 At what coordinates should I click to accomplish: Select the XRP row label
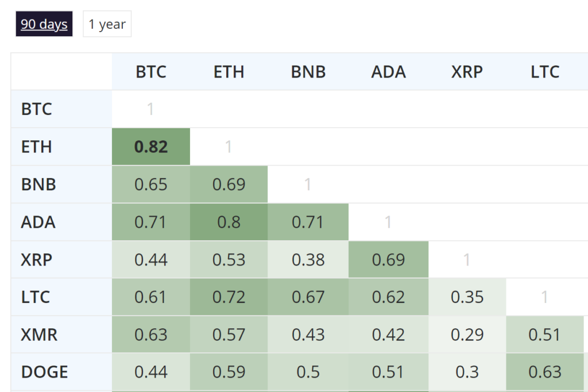(x=61, y=259)
